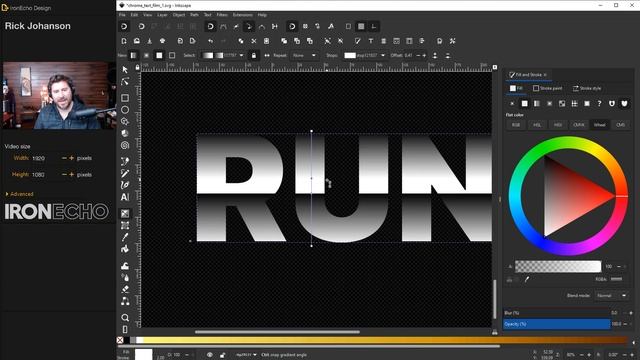Click the eyedropper beside RGBA field
Image resolution: width=640 pixels, height=360 pixels.
click(527, 280)
